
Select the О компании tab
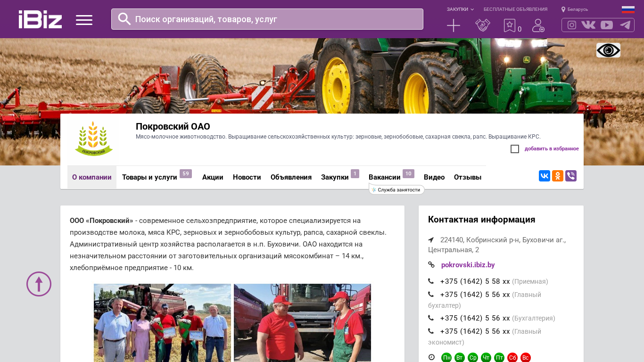[x=92, y=177]
